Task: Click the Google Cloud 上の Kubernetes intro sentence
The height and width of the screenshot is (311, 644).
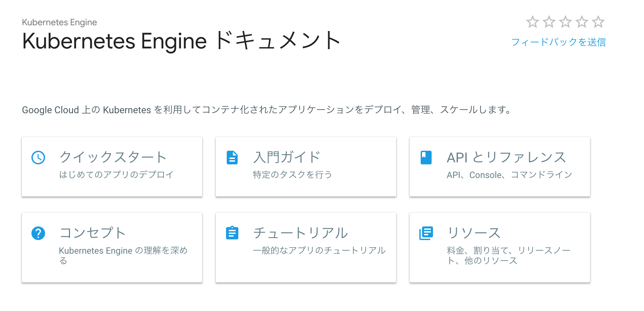Action: (267, 110)
